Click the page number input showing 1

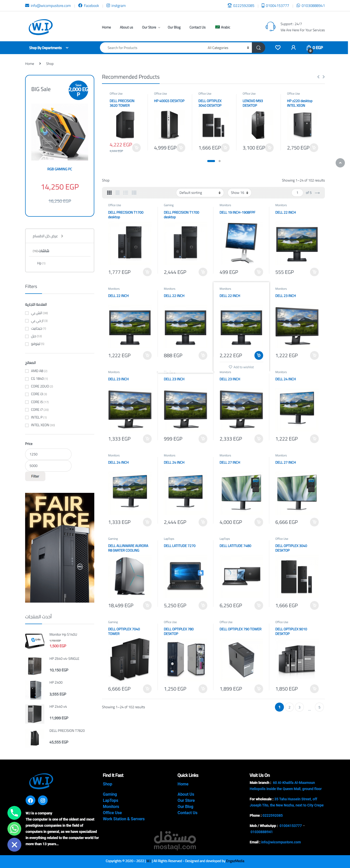(x=297, y=193)
